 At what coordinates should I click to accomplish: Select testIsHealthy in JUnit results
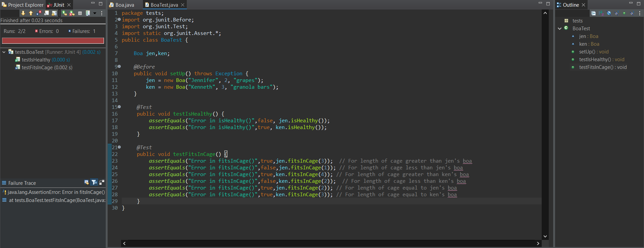[x=43, y=60]
